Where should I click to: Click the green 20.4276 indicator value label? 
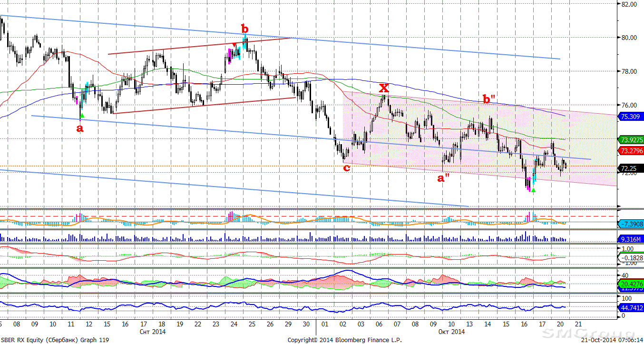[630, 284]
